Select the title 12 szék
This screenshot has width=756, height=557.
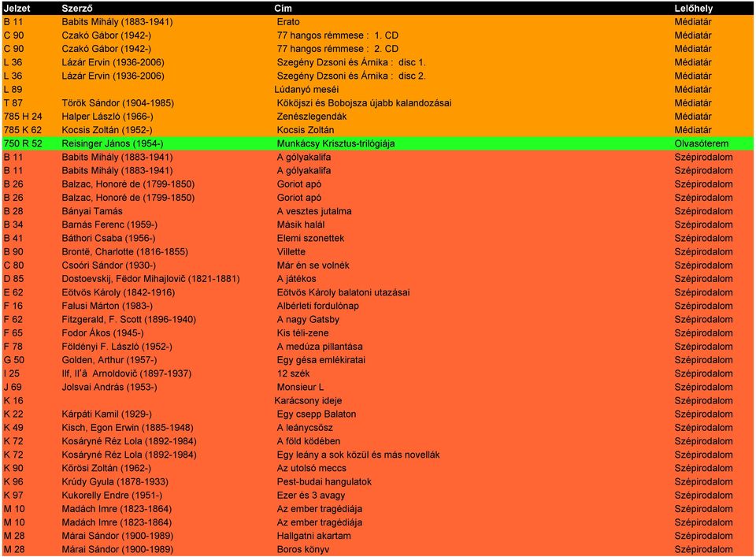click(293, 373)
